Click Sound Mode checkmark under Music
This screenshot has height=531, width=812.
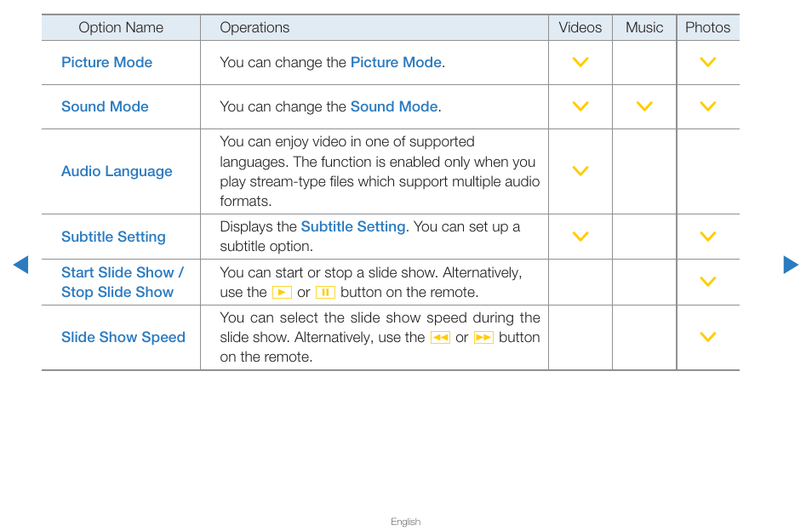(644, 106)
